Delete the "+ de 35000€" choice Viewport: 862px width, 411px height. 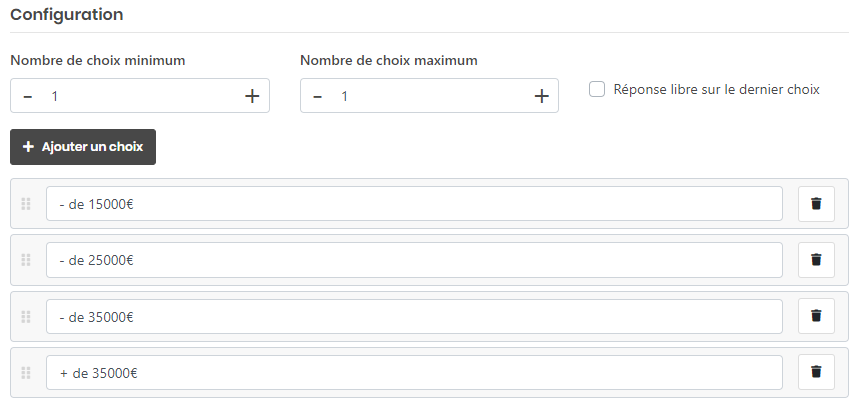[816, 373]
